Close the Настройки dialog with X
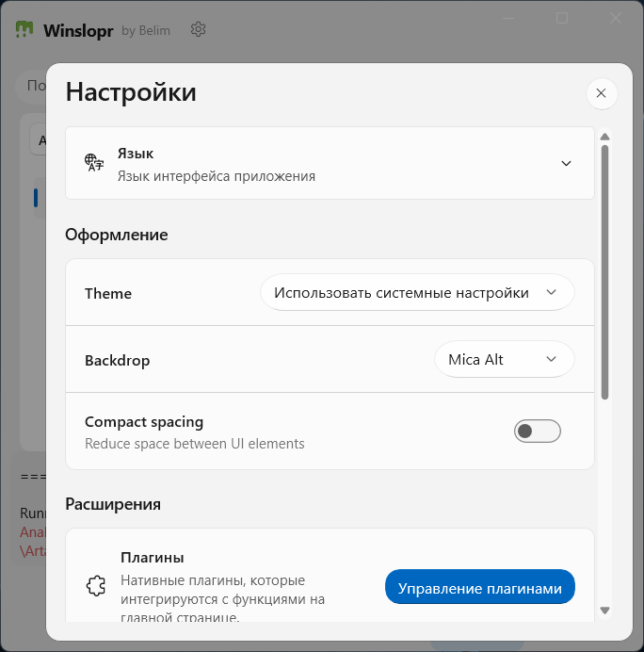This screenshot has width=644, height=652. [x=601, y=93]
